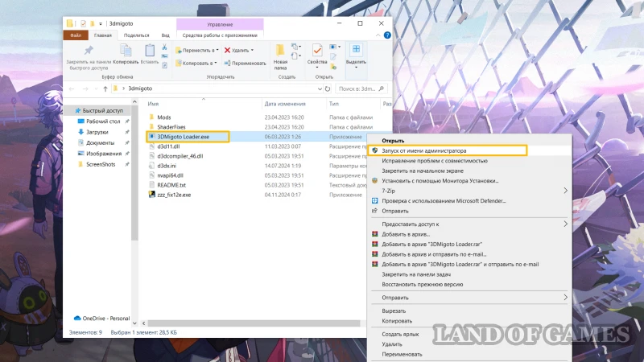Click the search magnifier icon
The height and width of the screenshot is (362, 644).
(381, 88)
